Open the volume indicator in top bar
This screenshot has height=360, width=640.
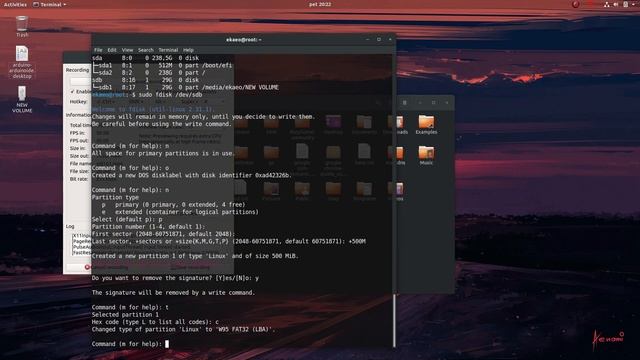[x=616, y=4]
